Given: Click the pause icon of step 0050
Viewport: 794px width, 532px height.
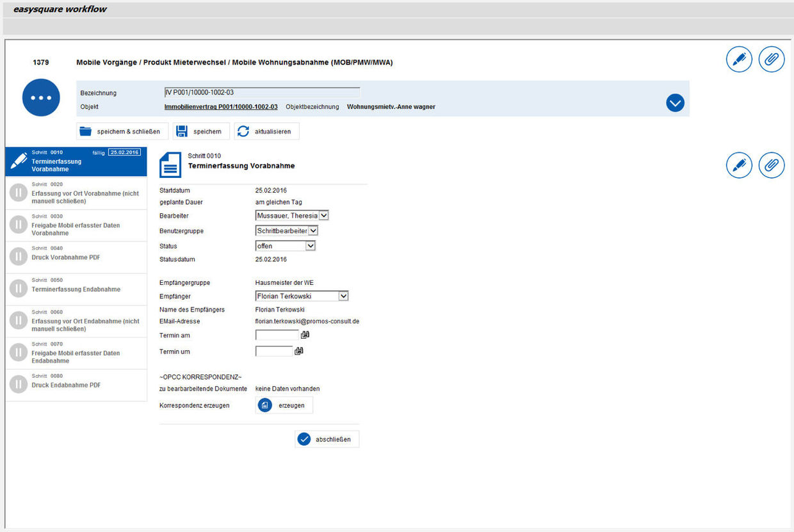Looking at the screenshot, I should point(19,289).
